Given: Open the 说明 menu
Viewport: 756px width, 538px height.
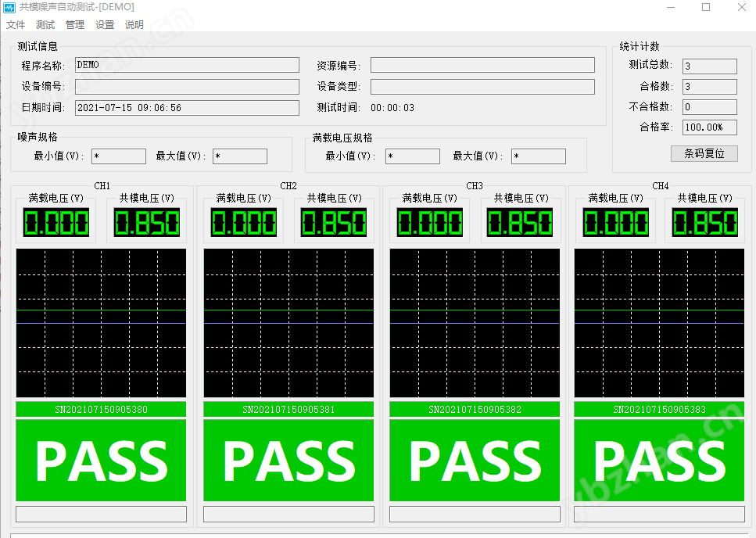Looking at the screenshot, I should coord(134,25).
